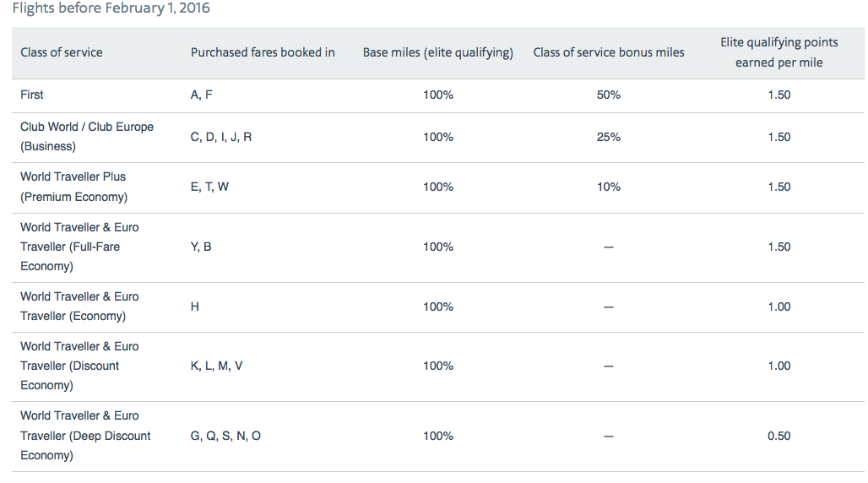Click the 'Class of service bonus miles' header
Viewport: 868px width, 483px height.
pos(609,52)
